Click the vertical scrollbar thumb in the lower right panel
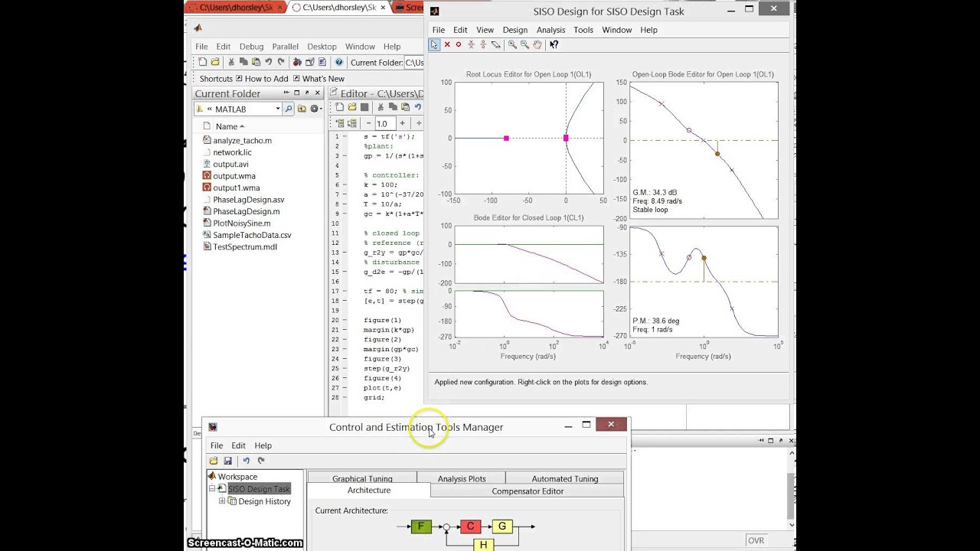980x551 pixels. click(791, 494)
